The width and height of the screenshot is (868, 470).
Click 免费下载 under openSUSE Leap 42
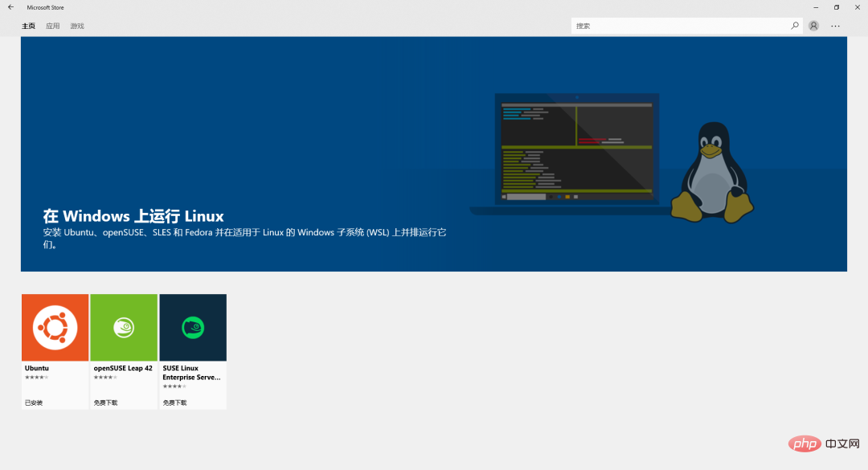(105, 401)
